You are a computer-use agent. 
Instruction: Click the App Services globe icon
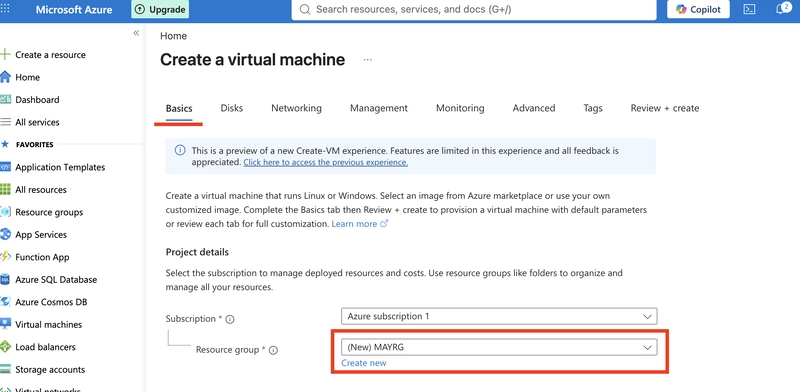5,234
